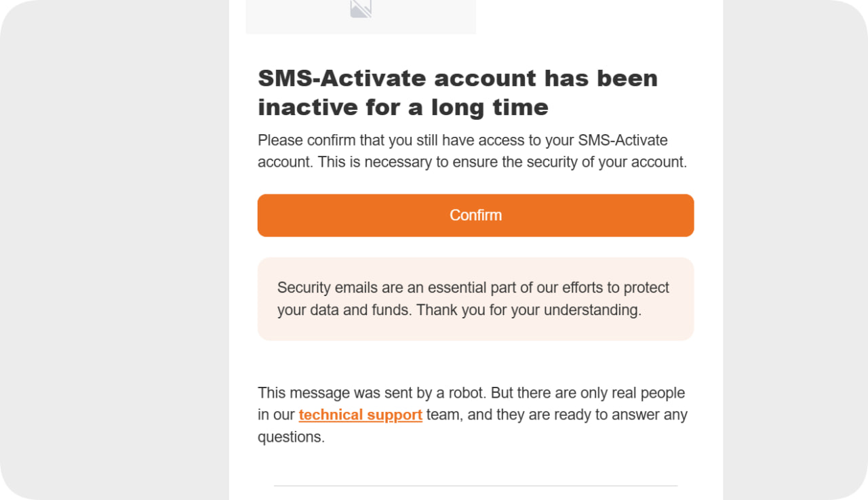
Task: Click the "This is necessary to ensure the security" sentence
Action: coord(502,163)
